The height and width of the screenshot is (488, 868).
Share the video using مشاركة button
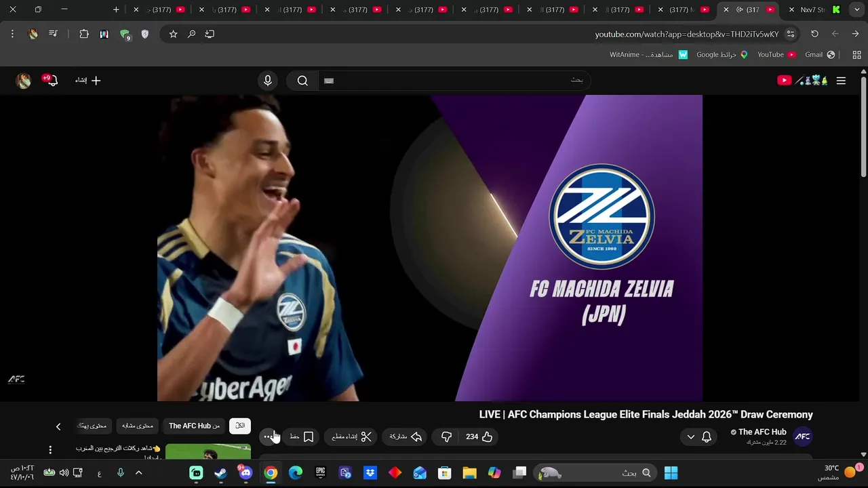pos(406,437)
